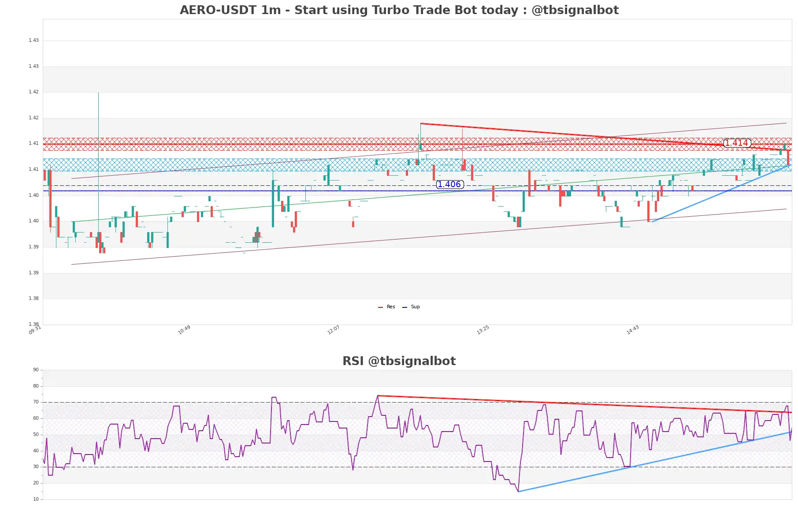Click the blue 1.406 support price label

click(x=449, y=185)
